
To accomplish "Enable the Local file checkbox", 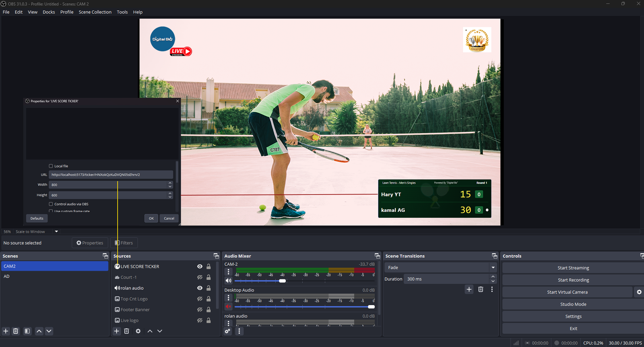I will click(x=51, y=166).
